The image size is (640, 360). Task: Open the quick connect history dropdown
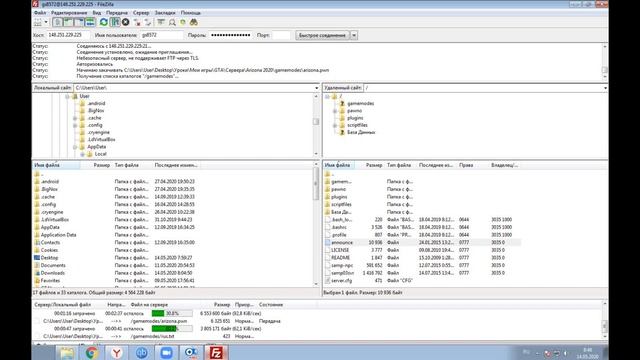click(354, 36)
